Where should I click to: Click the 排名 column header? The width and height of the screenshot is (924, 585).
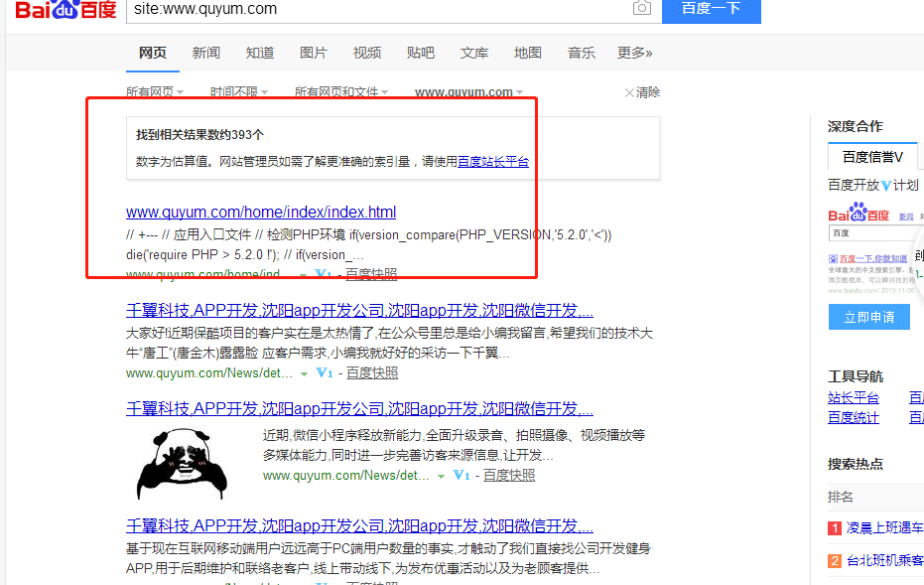click(x=841, y=498)
